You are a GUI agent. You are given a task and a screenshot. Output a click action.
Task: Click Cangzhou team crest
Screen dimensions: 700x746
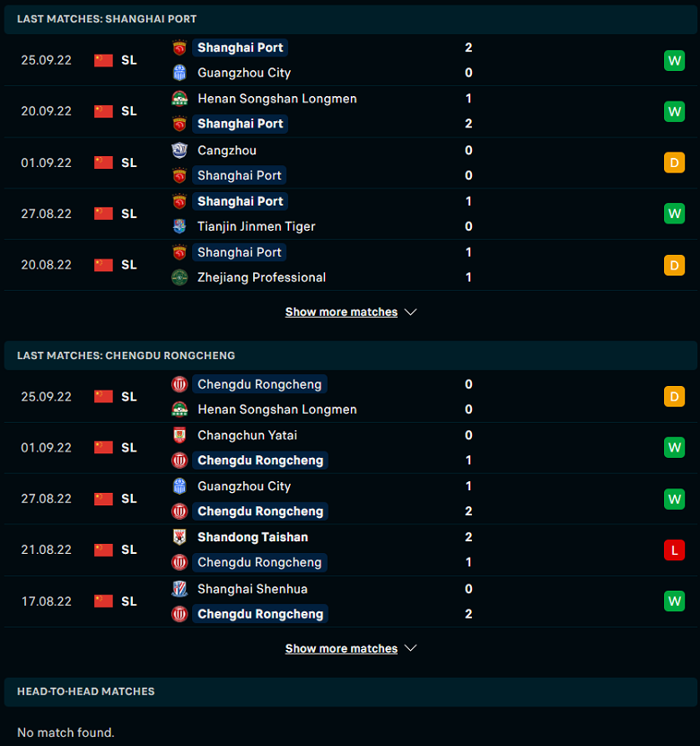[x=179, y=150]
